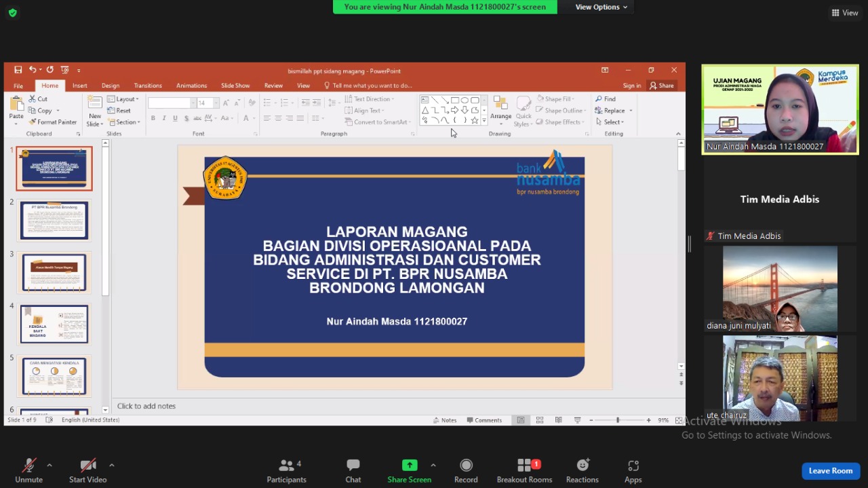The image size is (868, 488).
Task: Click Zoom View button at top right
Action: click(845, 12)
